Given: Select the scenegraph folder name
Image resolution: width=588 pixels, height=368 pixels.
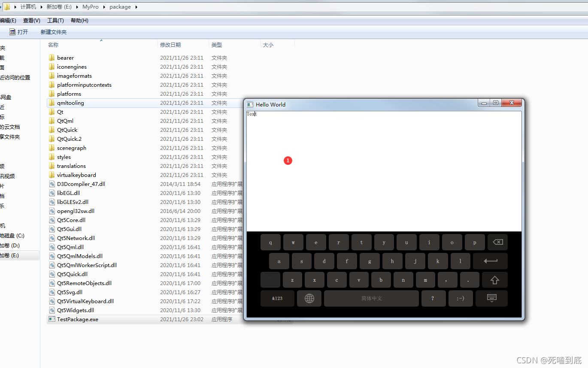Looking at the screenshot, I should point(72,148).
